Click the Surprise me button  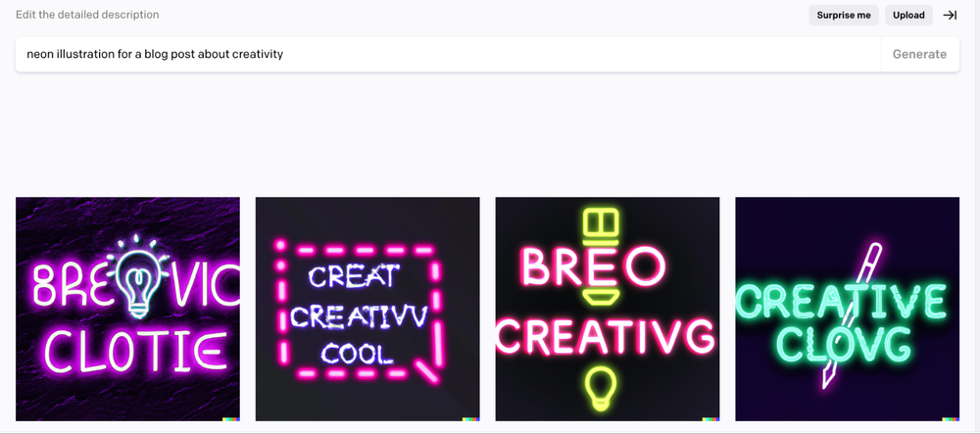click(x=843, y=15)
